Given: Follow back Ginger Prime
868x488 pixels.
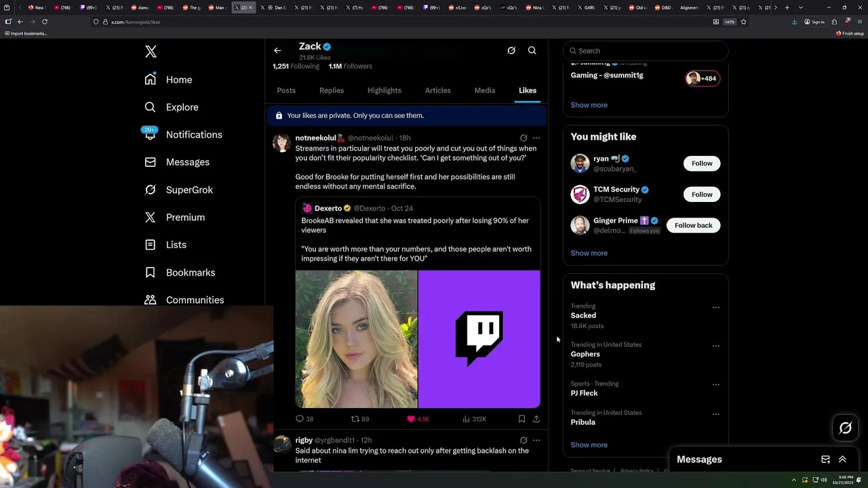Looking at the screenshot, I should (x=693, y=225).
